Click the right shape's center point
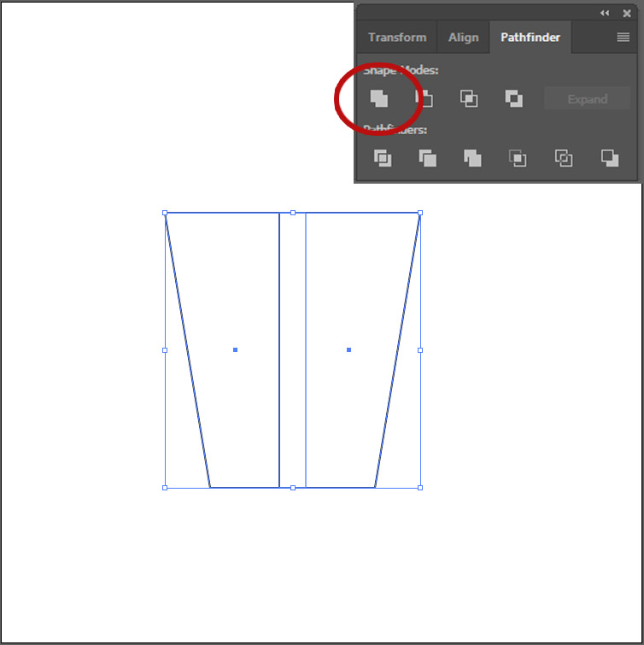This screenshot has width=644, height=645. coord(348,349)
